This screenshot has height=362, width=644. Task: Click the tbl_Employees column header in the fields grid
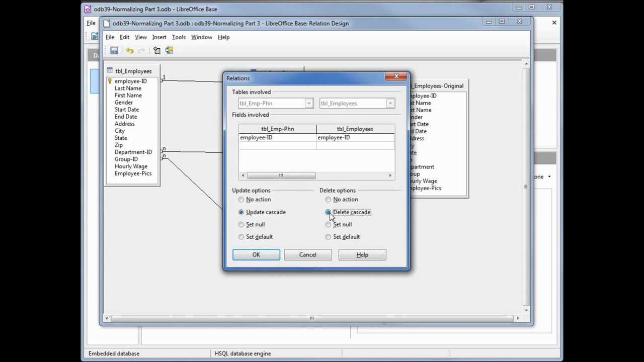355,129
